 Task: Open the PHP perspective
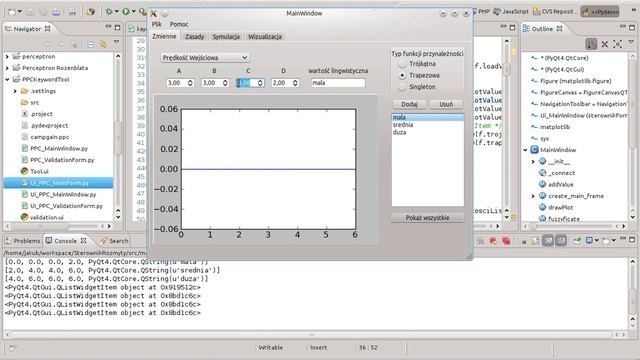pos(481,11)
